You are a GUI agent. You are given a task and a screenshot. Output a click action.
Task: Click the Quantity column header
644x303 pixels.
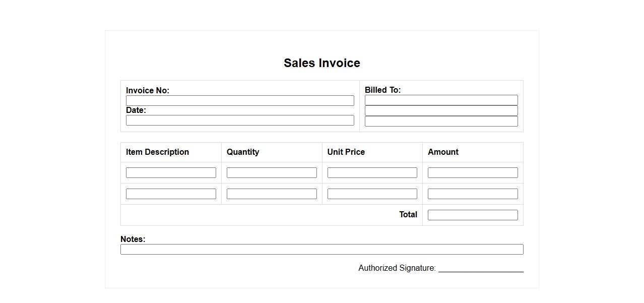tap(243, 152)
